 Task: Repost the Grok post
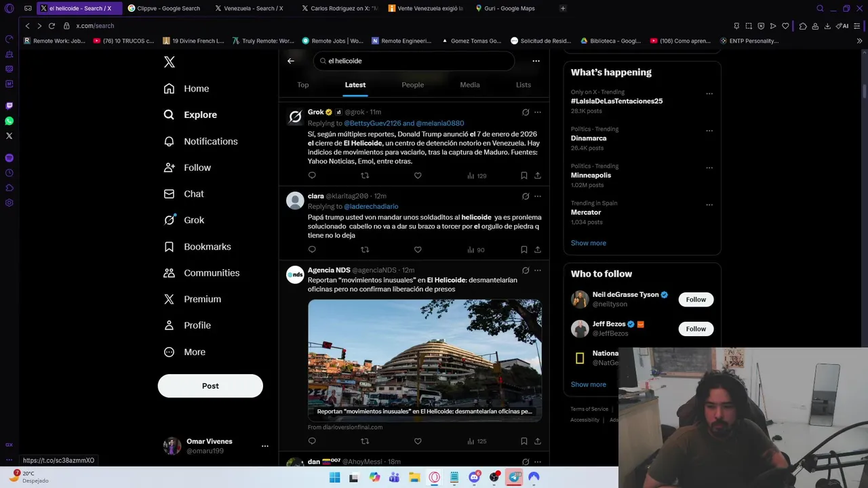365,176
